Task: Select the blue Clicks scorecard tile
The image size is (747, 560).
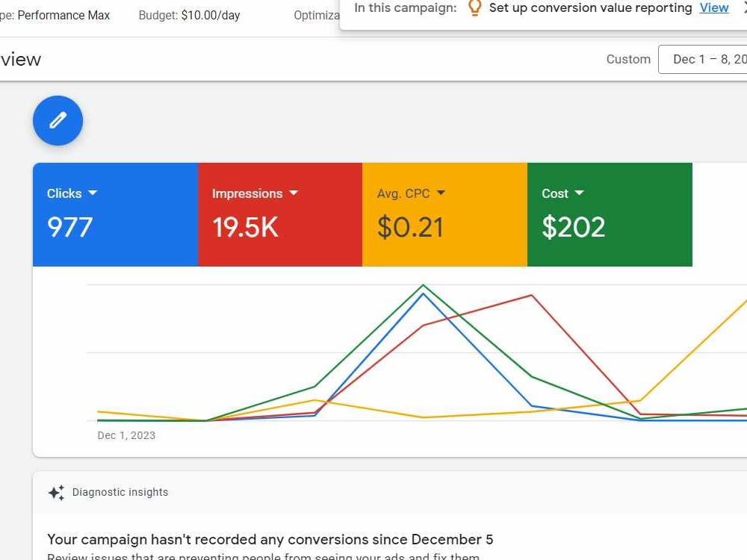Action: pyautogui.click(x=115, y=214)
